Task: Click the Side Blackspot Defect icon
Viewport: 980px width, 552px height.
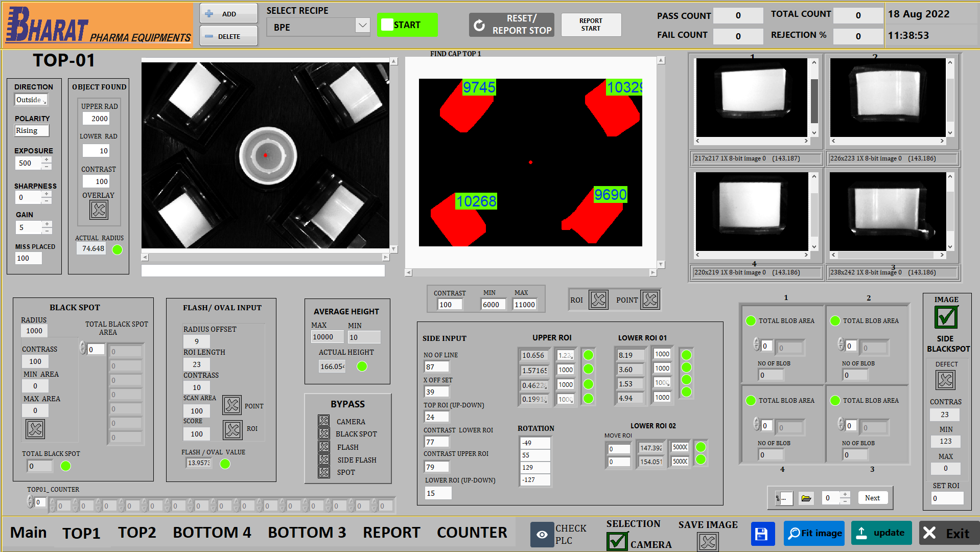Action: tap(945, 380)
